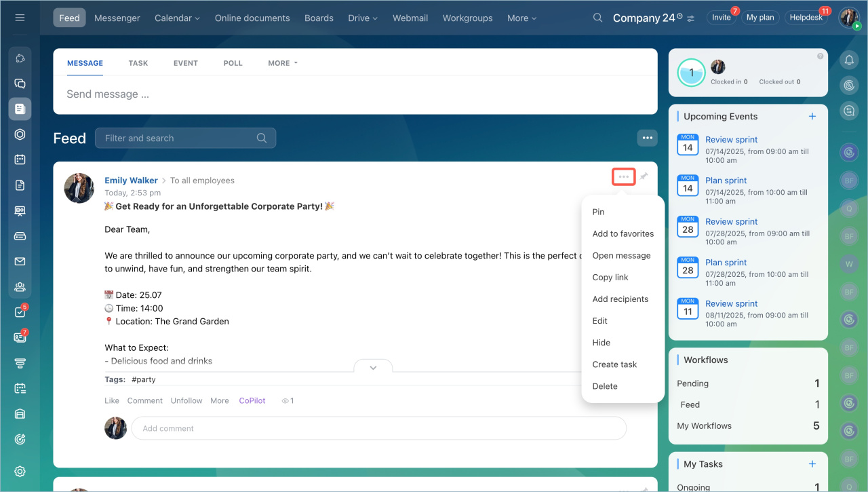Click the Filter and search field
The width and height of the screenshot is (868, 492).
point(180,138)
